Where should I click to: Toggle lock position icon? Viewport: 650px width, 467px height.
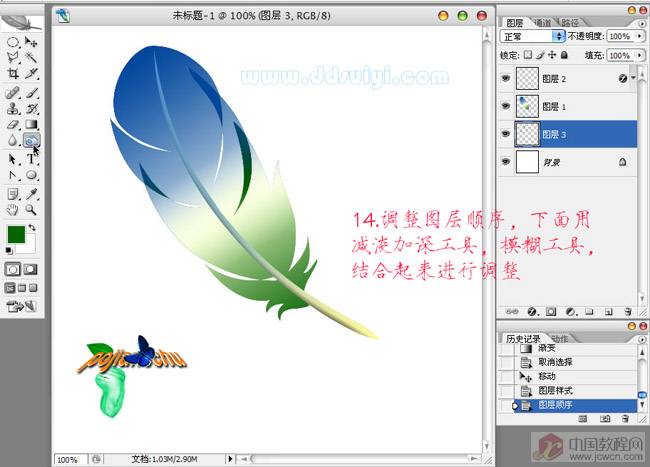[552, 55]
